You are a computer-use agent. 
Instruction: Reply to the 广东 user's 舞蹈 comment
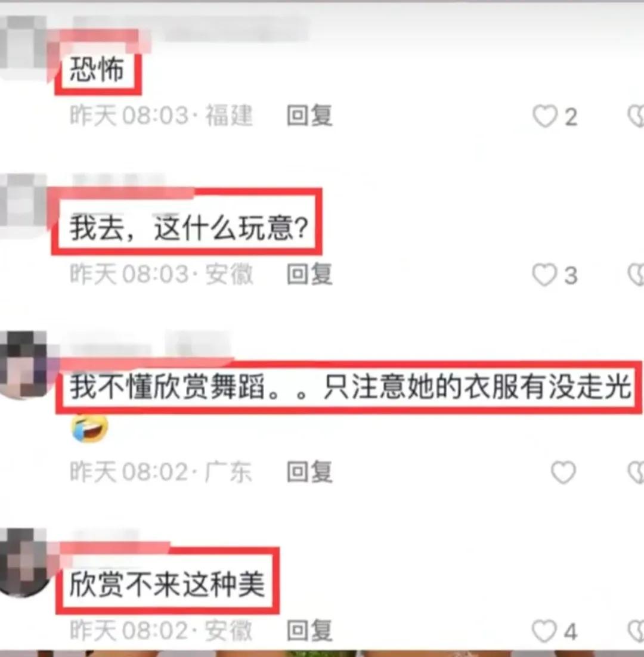309,472
